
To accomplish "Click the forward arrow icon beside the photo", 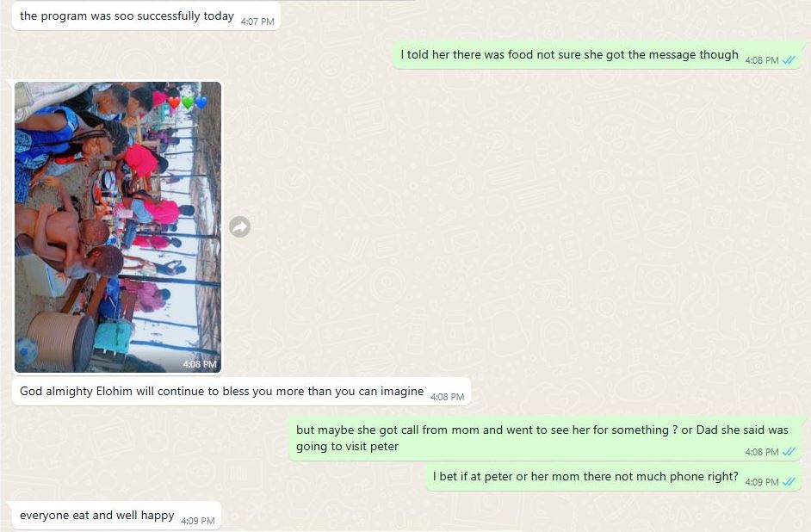I will click(239, 226).
